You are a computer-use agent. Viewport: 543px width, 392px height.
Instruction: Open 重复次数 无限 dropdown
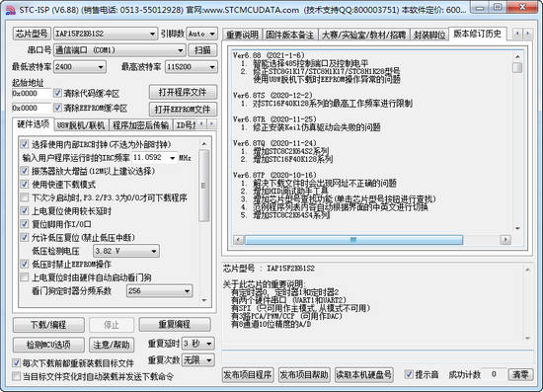click(x=198, y=360)
